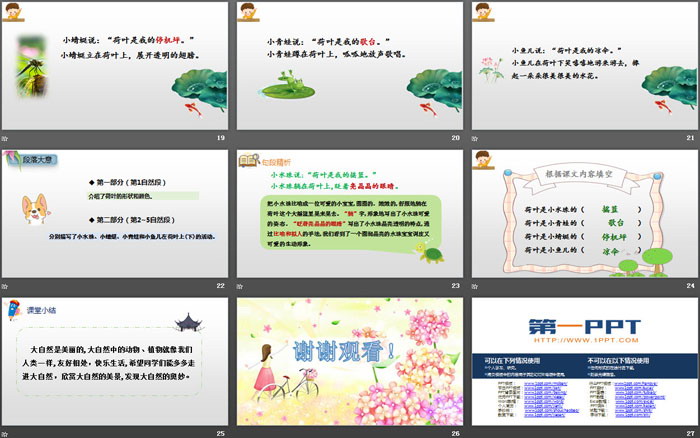Image resolution: width=700 pixels, height=438 pixels.
Task: Click the green answer 停机坪 on slide 24
Action: coord(614,237)
